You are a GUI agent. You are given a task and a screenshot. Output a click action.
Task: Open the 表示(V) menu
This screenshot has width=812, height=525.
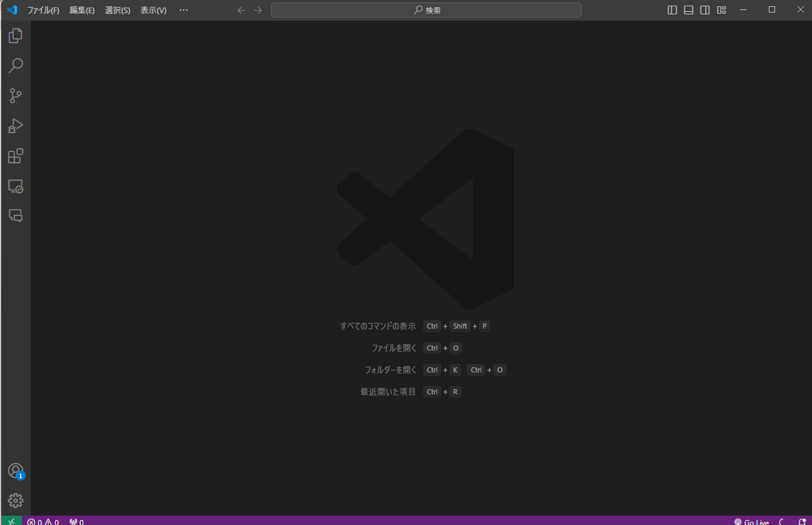153,10
